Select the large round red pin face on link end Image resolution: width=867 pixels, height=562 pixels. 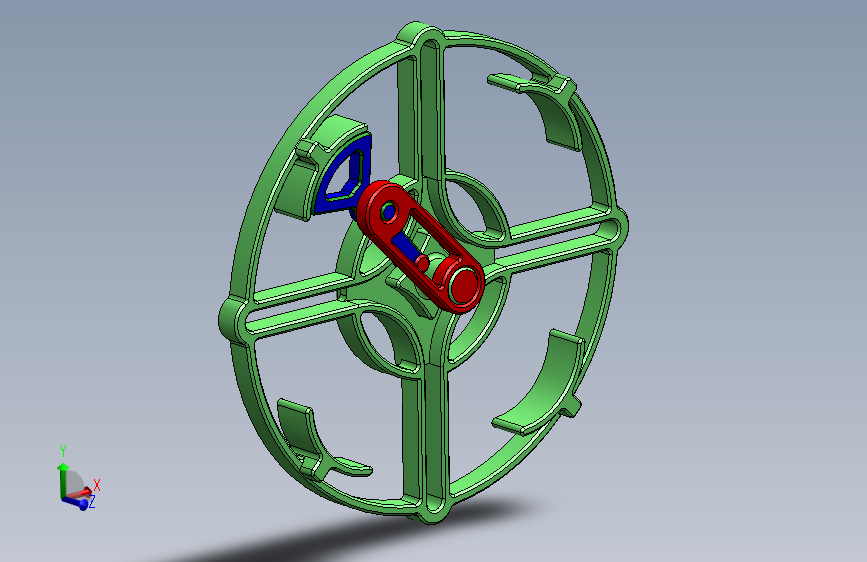pyautogui.click(x=465, y=285)
